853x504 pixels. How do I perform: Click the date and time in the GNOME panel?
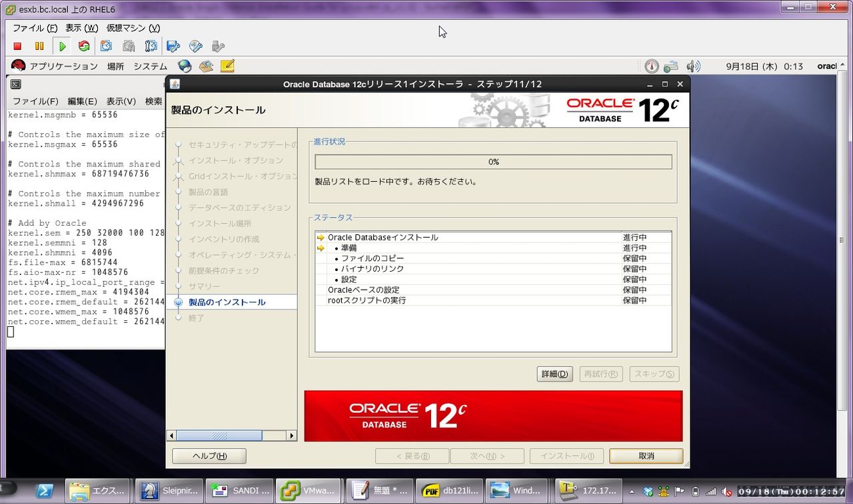click(764, 67)
